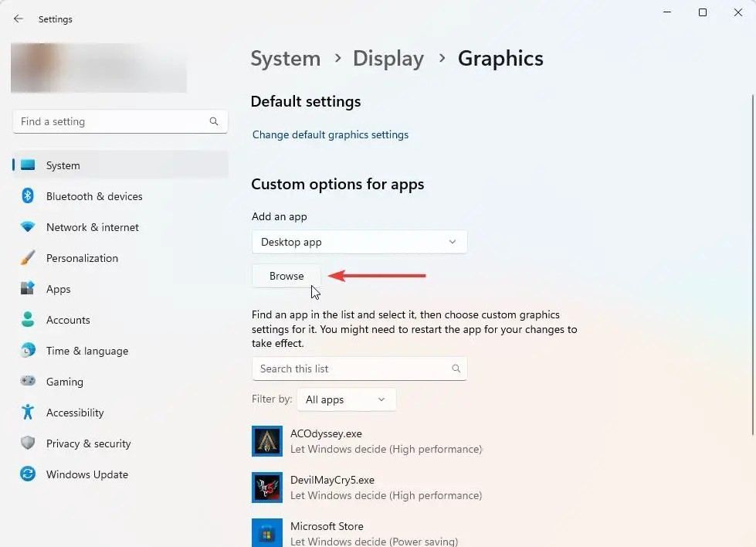Click the Gaming Xbox icon
756x547 pixels.
click(28, 382)
